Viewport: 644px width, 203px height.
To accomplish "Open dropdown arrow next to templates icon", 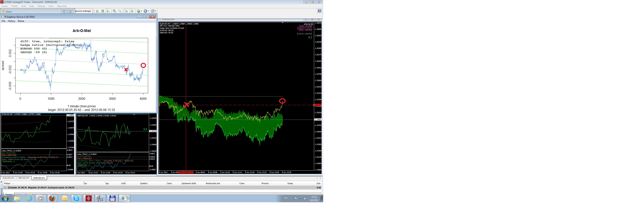I will (x=155, y=11).
